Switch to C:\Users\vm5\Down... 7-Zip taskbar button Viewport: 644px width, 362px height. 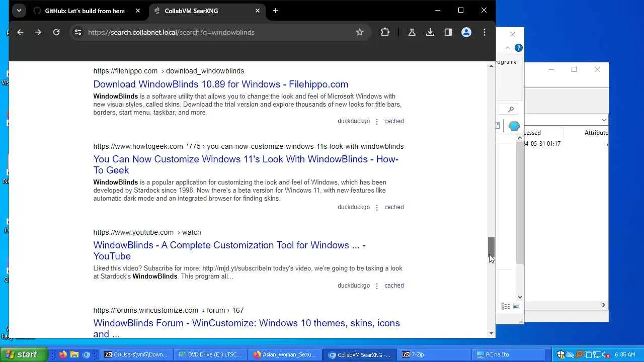point(136,354)
